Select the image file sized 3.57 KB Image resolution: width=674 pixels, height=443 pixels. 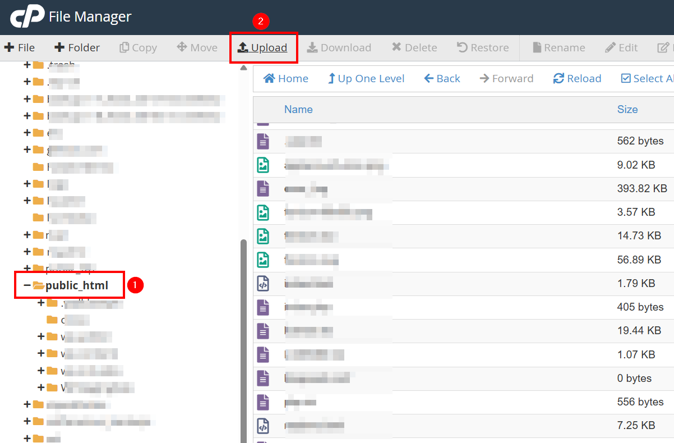[x=463, y=212]
